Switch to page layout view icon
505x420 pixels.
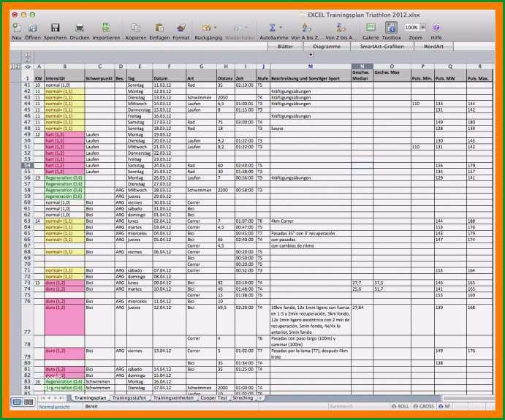(29, 402)
